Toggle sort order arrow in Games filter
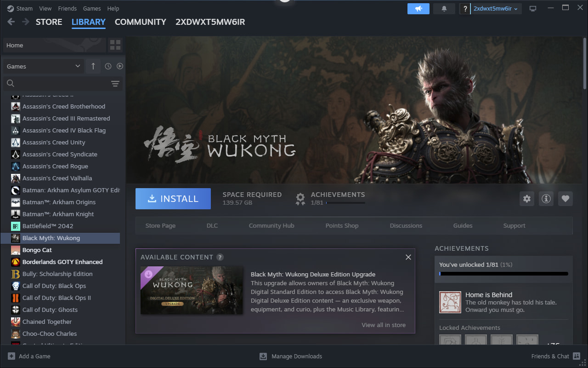Screen dimensions: 588x368 (x=93, y=66)
